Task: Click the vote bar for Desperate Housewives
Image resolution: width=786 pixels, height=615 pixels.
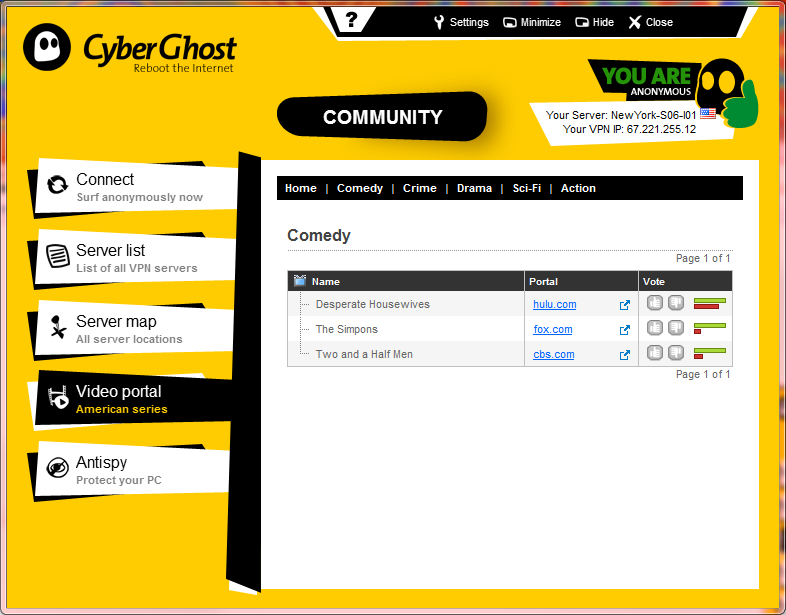Action: click(x=710, y=303)
